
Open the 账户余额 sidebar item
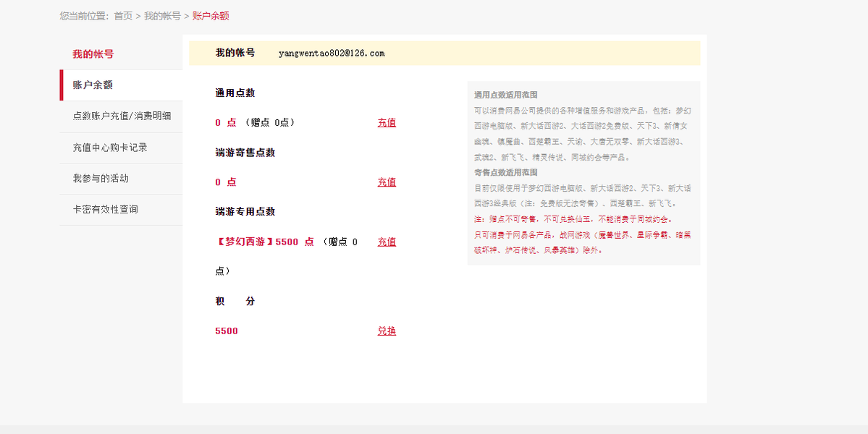click(121, 85)
